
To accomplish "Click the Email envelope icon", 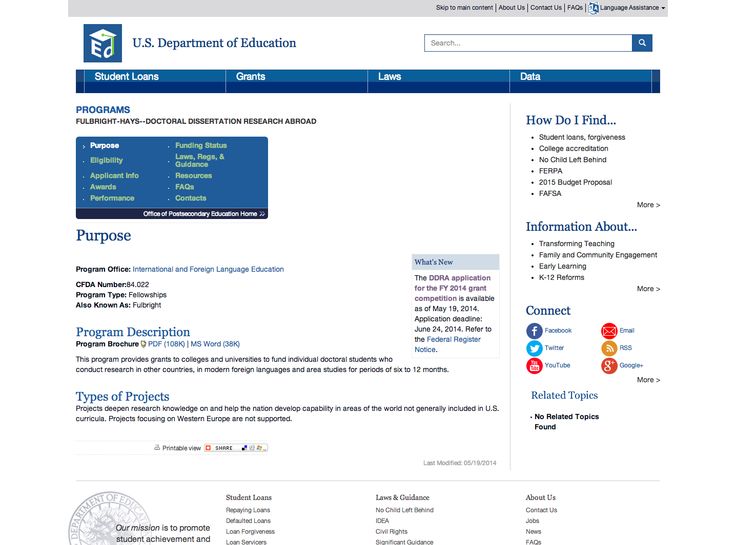I will tap(609, 330).
